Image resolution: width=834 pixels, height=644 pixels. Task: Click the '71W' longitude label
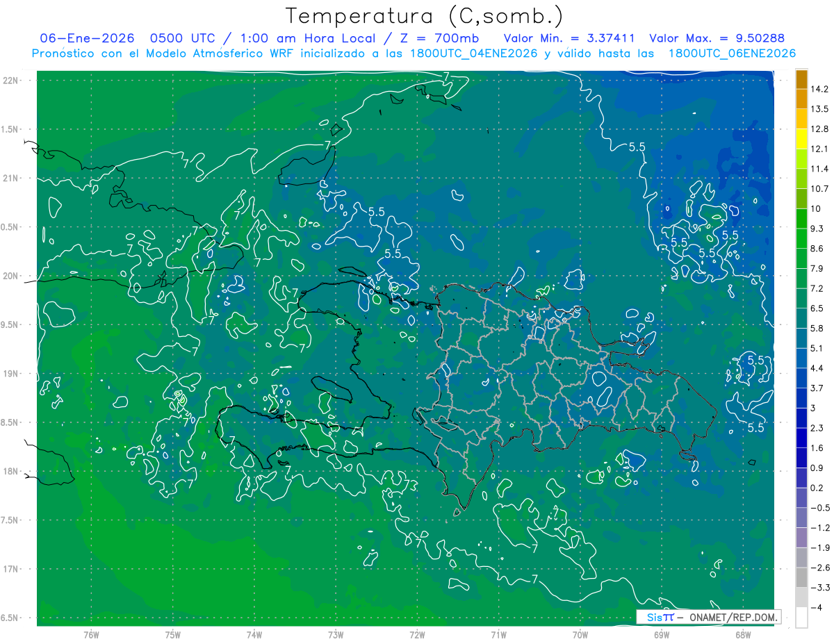click(x=498, y=635)
